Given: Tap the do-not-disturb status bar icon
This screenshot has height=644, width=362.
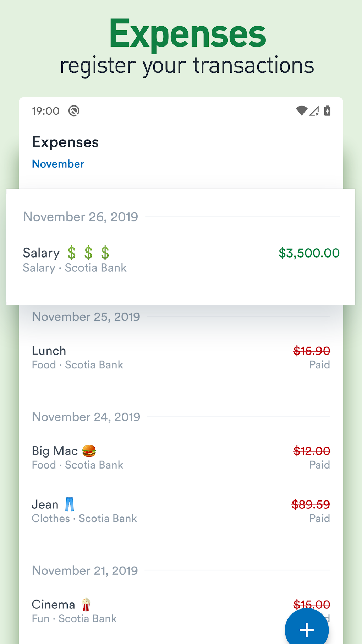Looking at the screenshot, I should pyautogui.click(x=74, y=111).
